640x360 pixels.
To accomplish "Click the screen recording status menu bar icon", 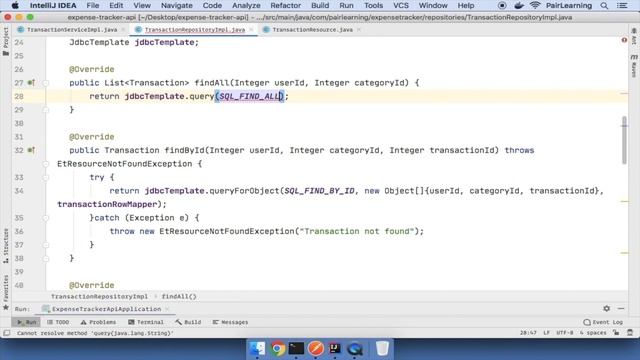I will (x=502, y=6).
